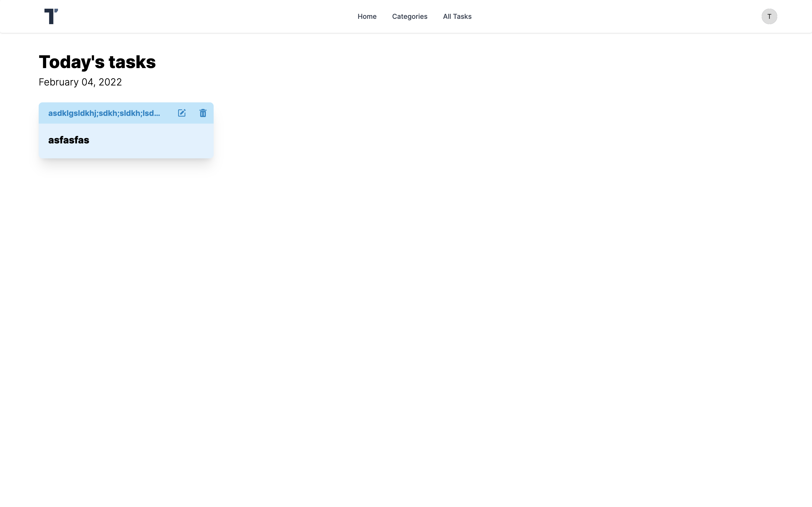
Task: Open the Categories page
Action: [x=410, y=16]
